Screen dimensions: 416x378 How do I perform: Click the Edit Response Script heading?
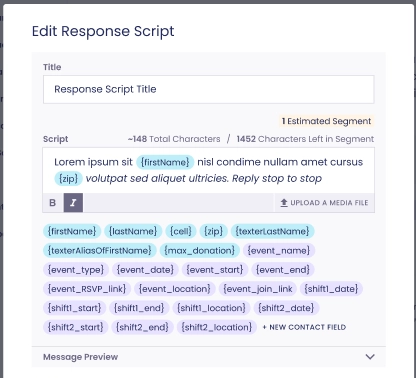pyautogui.click(x=103, y=31)
